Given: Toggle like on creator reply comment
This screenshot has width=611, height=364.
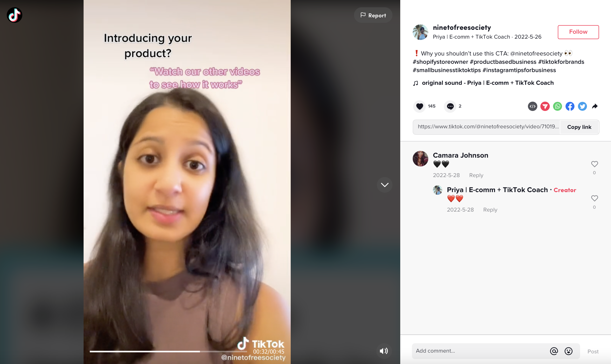Looking at the screenshot, I should 595,199.
